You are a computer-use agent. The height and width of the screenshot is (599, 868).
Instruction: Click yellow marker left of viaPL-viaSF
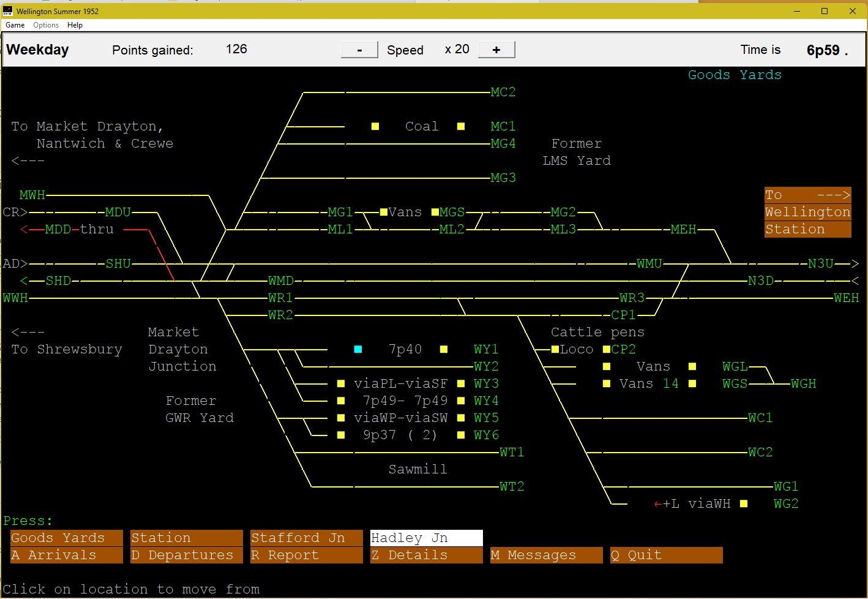[341, 383]
